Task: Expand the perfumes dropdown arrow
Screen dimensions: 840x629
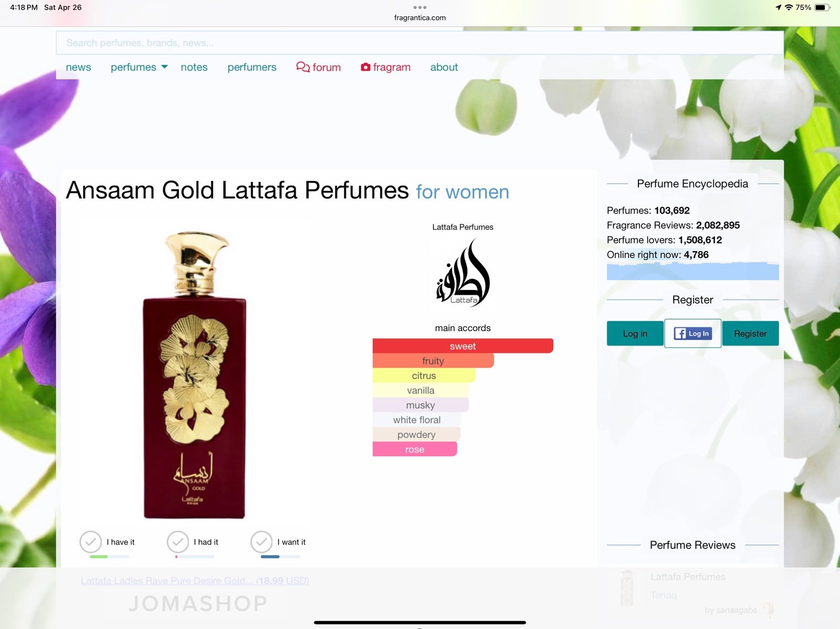Action: pyautogui.click(x=164, y=67)
